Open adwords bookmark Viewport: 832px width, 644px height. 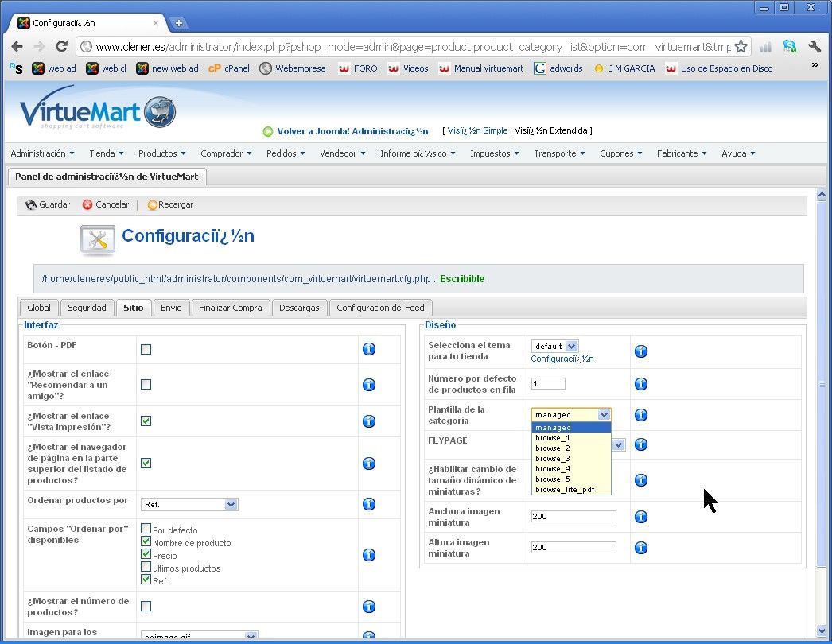(x=558, y=68)
